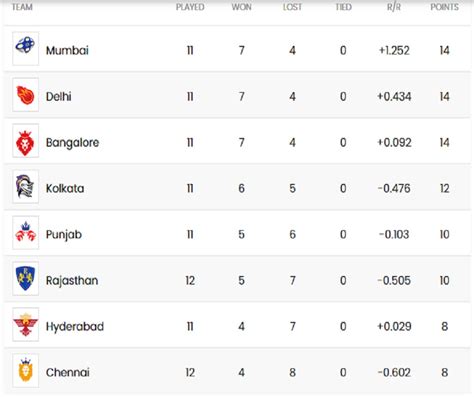474x397 pixels.
Task: Click the Bangalore lion logo icon
Action: [26, 141]
